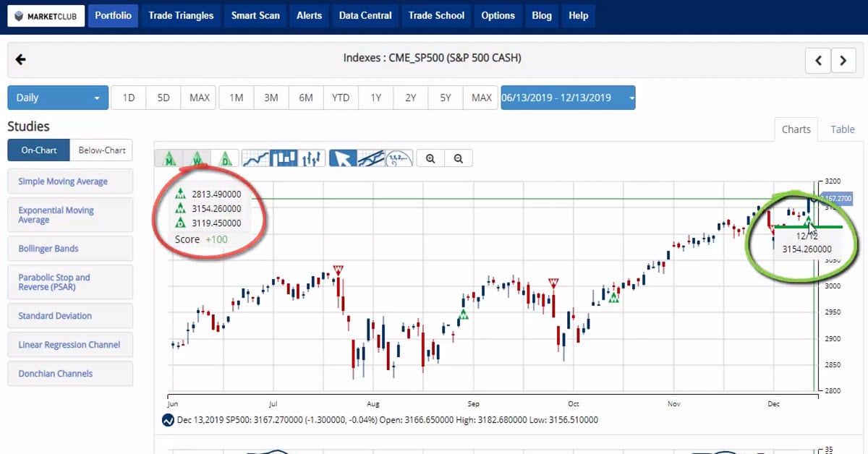
Task: Switch to the Table tab
Action: tap(842, 129)
